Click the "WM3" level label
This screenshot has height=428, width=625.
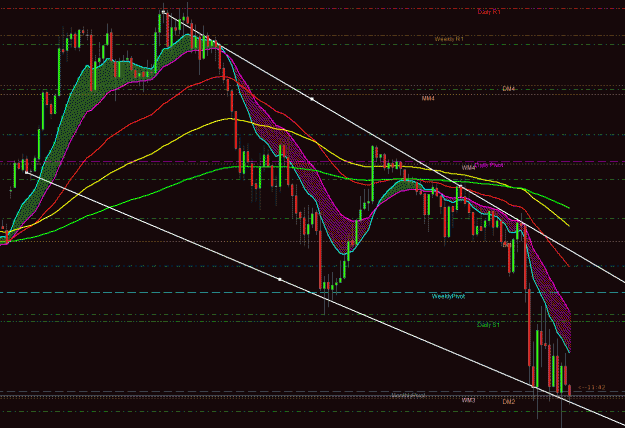tap(468, 400)
